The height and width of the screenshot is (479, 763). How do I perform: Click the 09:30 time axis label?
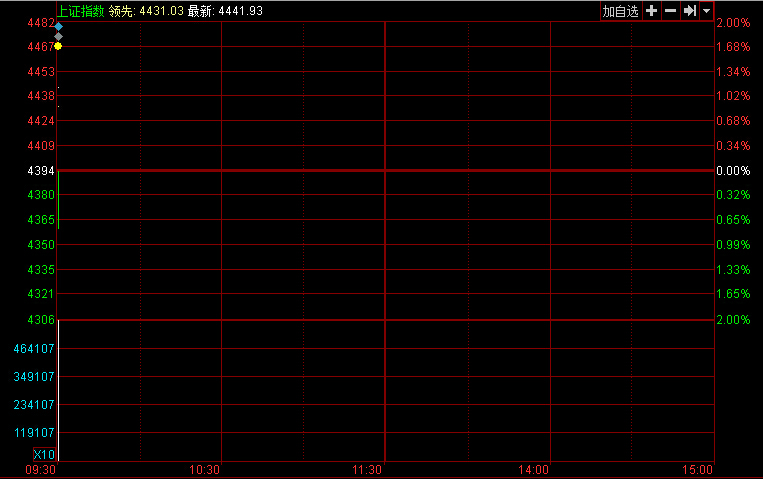pos(40,470)
